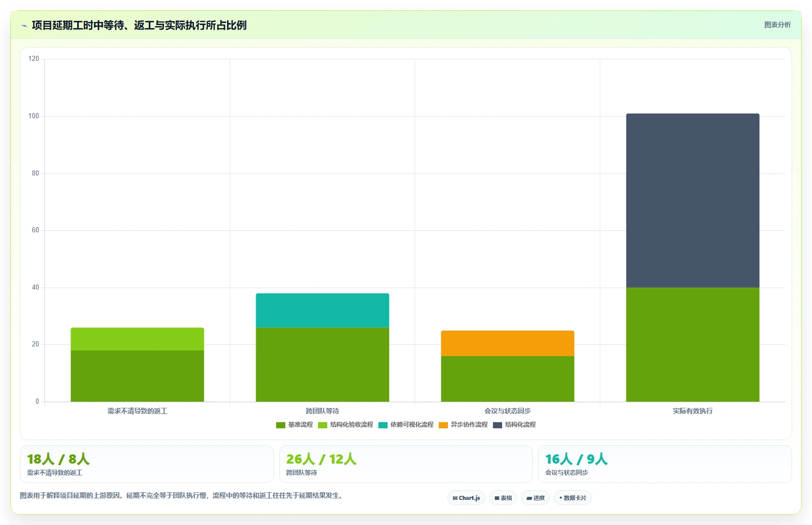Click the 60 y-axis tick label
This screenshot has width=812, height=525.
coord(35,230)
